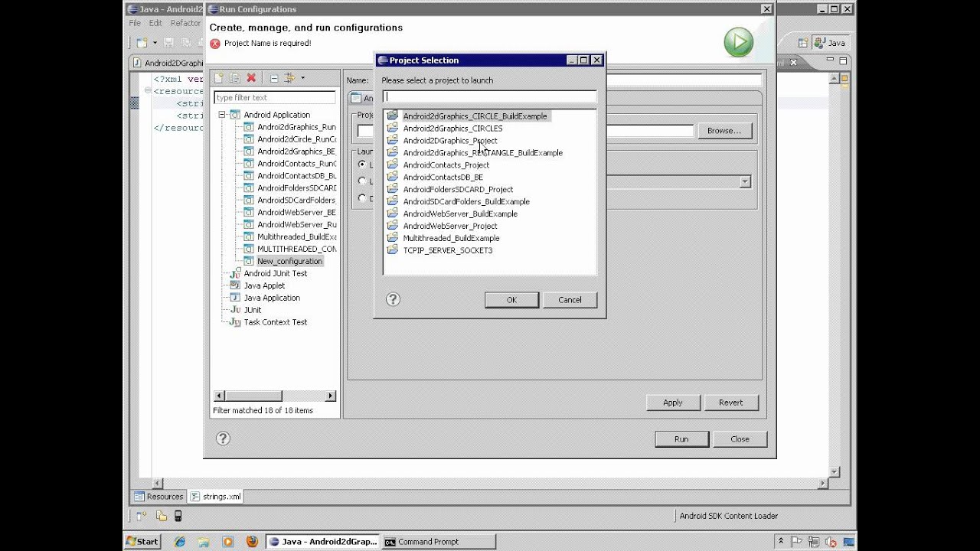Open the File menu in Eclipse
Image resolution: width=980 pixels, height=551 pixels.
135,23
